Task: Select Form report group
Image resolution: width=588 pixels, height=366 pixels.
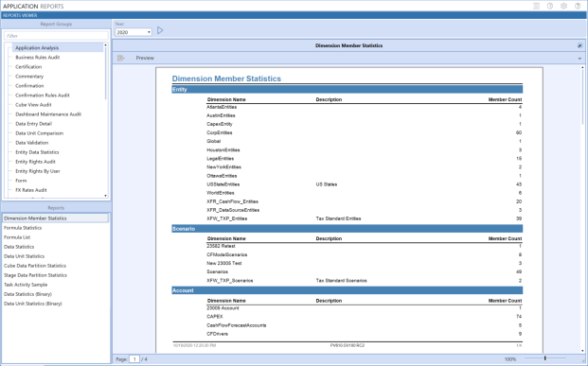Action: (x=21, y=181)
